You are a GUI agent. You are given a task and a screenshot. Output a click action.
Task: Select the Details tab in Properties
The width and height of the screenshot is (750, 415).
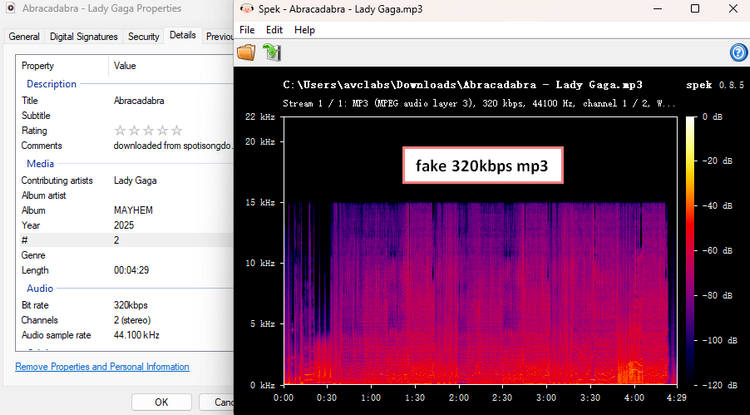pos(183,35)
